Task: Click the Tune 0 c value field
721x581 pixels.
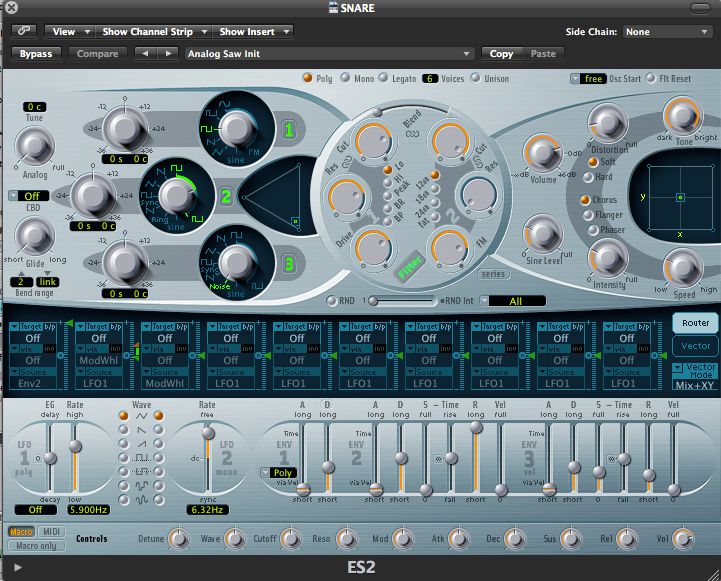Action: 34,107
